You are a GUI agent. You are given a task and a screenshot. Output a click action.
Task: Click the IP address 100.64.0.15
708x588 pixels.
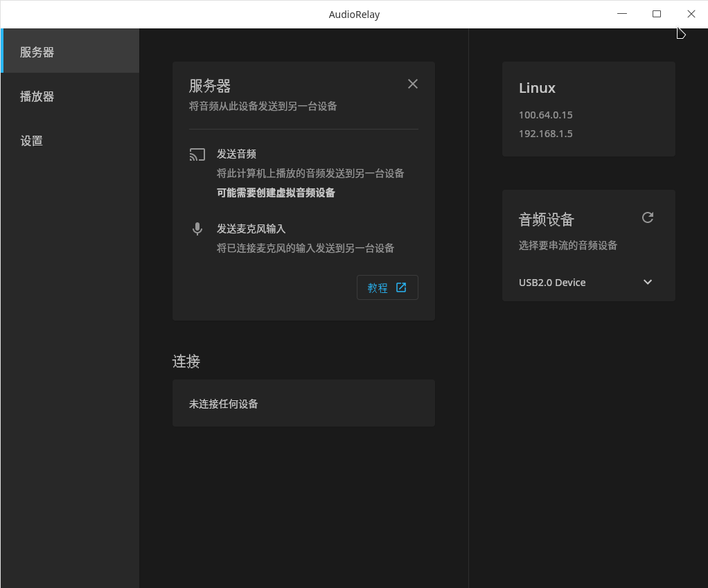click(x=545, y=115)
